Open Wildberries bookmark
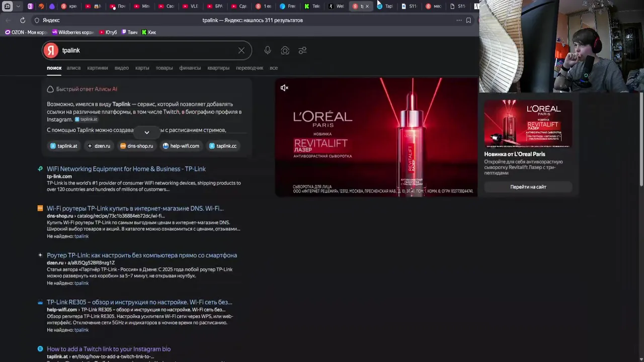Image resolution: width=644 pixels, height=362 pixels. [x=73, y=32]
